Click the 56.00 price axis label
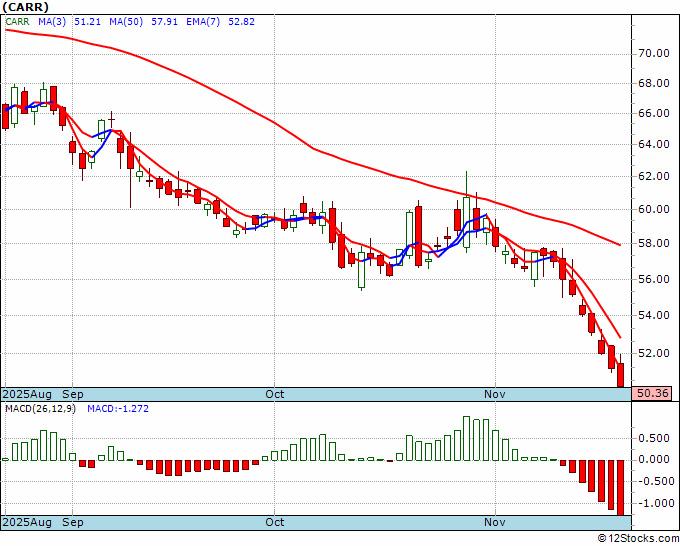680x546 pixels. click(654, 279)
